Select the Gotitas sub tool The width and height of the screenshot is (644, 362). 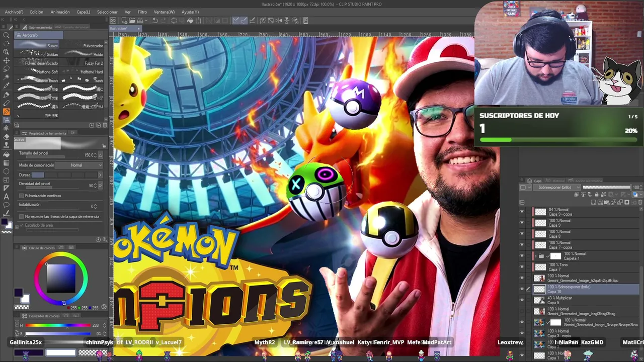click(x=36, y=54)
